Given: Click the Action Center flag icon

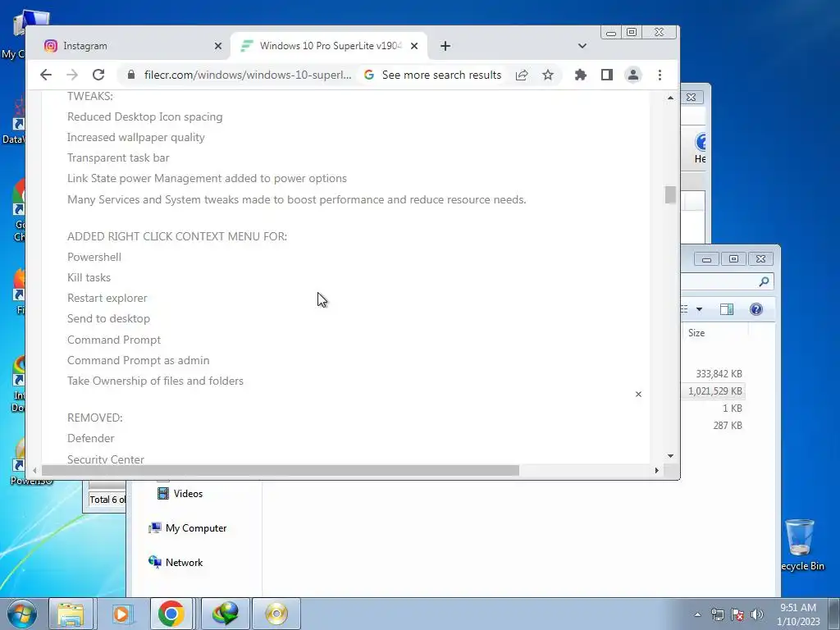Looking at the screenshot, I should (x=737, y=614).
